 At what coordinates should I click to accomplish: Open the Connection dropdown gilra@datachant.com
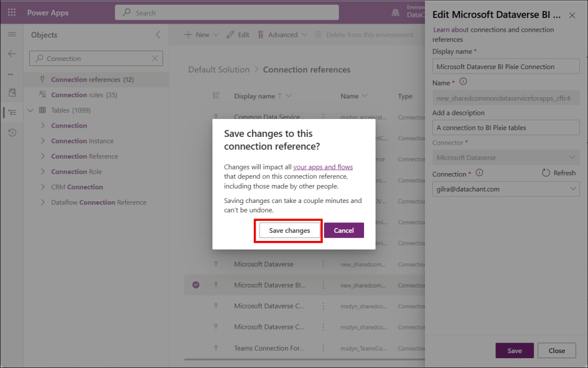[x=505, y=189]
